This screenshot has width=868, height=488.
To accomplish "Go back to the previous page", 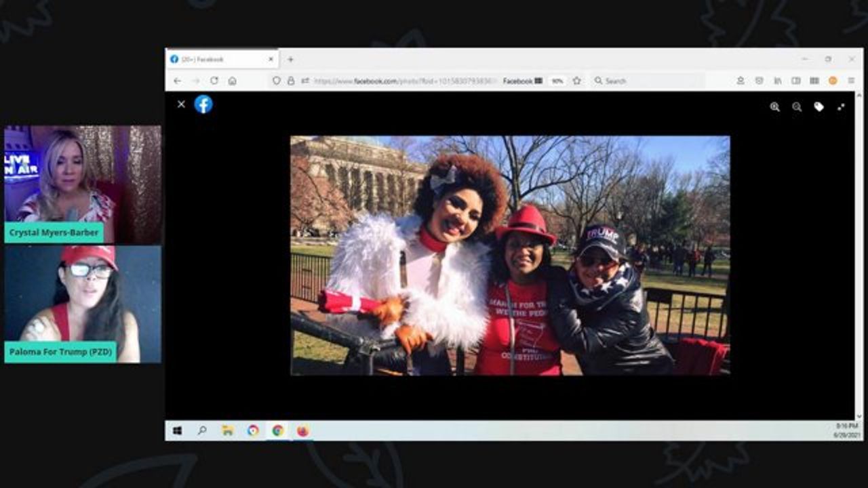I will pos(178,81).
